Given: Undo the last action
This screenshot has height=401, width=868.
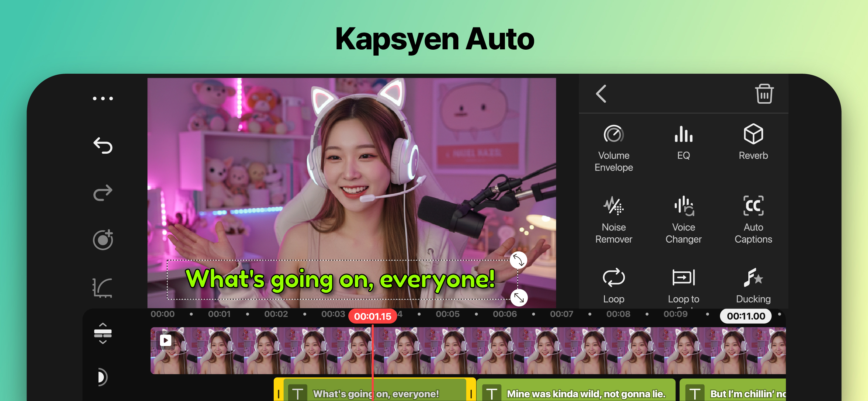Looking at the screenshot, I should [103, 146].
